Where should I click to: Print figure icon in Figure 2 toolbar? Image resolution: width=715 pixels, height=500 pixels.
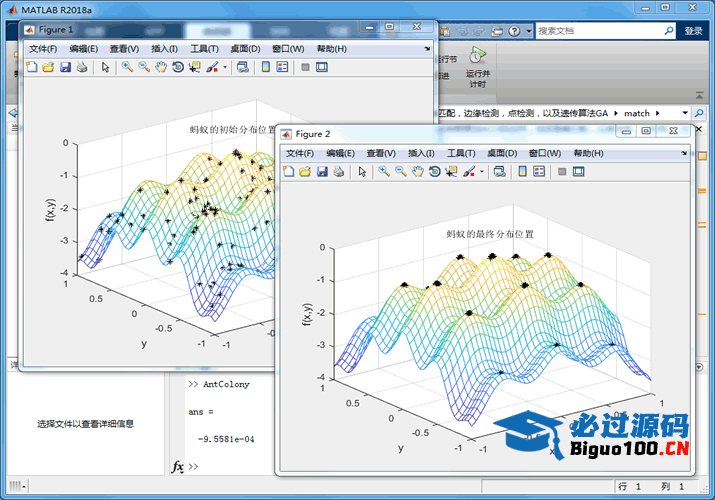point(339,171)
